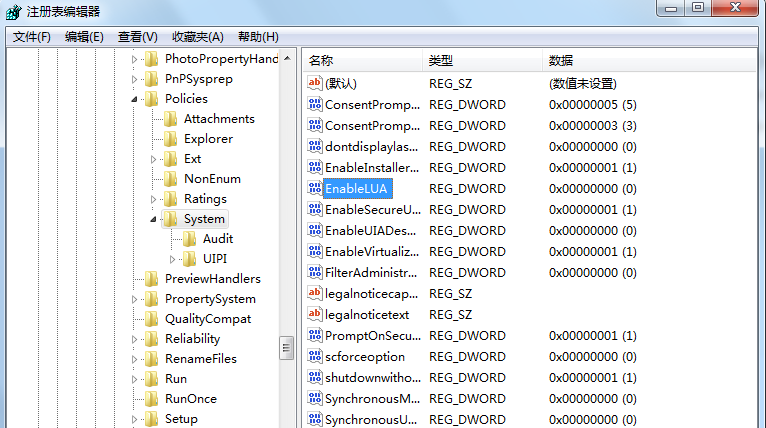Expand the UIPI key arrow
This screenshot has height=428, width=766.
click(x=172, y=259)
